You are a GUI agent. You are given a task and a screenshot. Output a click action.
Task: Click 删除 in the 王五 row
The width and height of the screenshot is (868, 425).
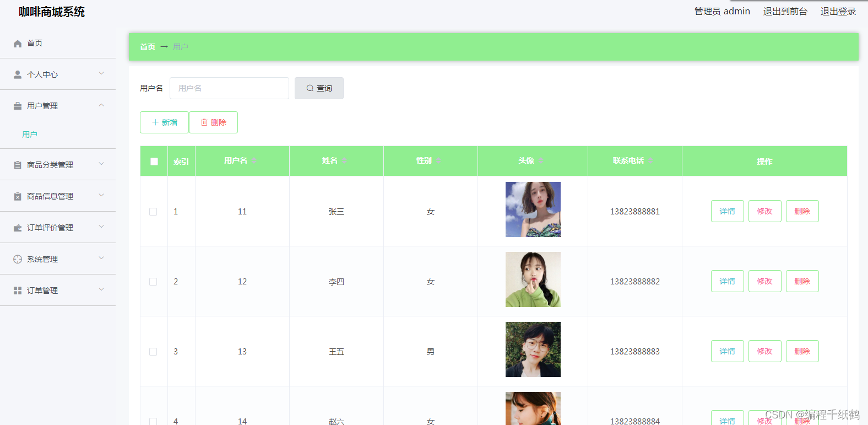802,351
